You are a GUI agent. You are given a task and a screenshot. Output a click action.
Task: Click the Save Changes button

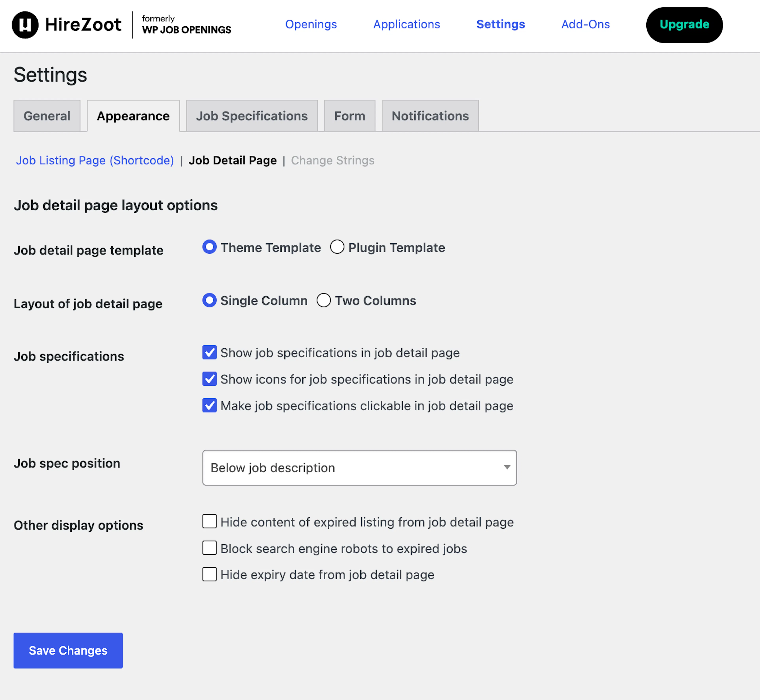tap(68, 650)
